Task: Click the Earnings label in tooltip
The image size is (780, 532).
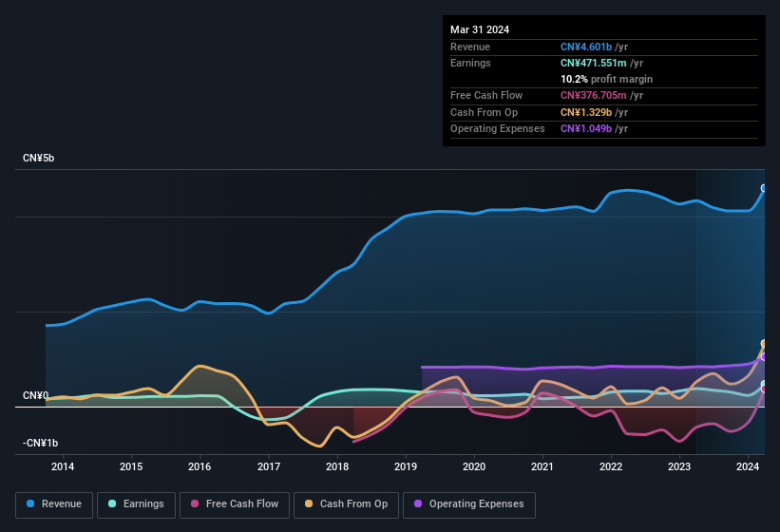Action: pos(470,63)
